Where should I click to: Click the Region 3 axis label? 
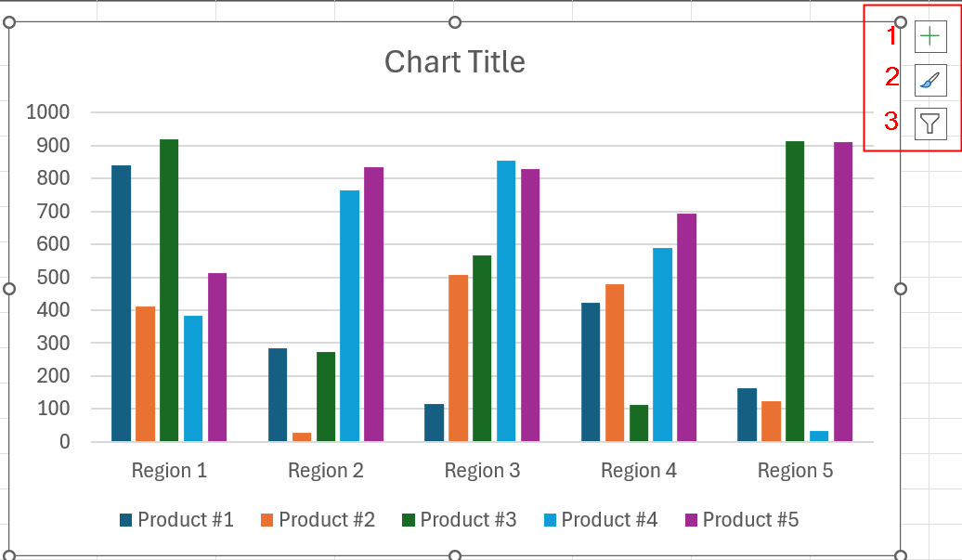tap(482, 471)
